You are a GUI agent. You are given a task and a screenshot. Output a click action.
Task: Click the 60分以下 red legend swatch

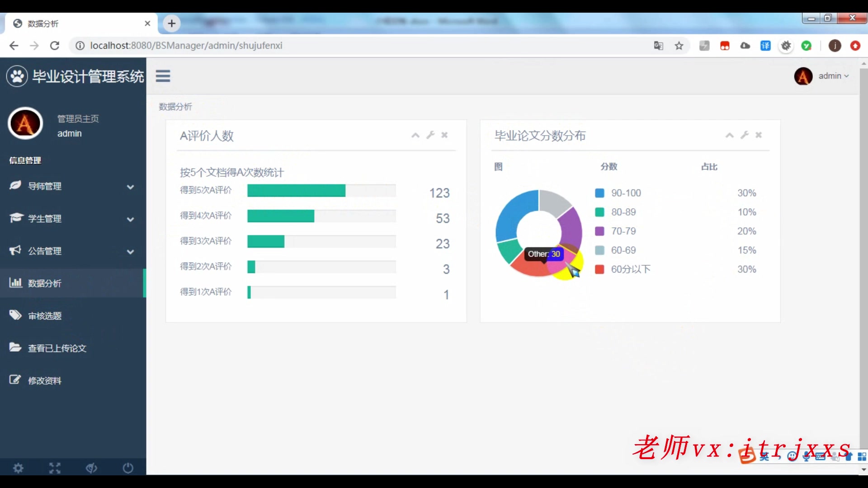[599, 269]
